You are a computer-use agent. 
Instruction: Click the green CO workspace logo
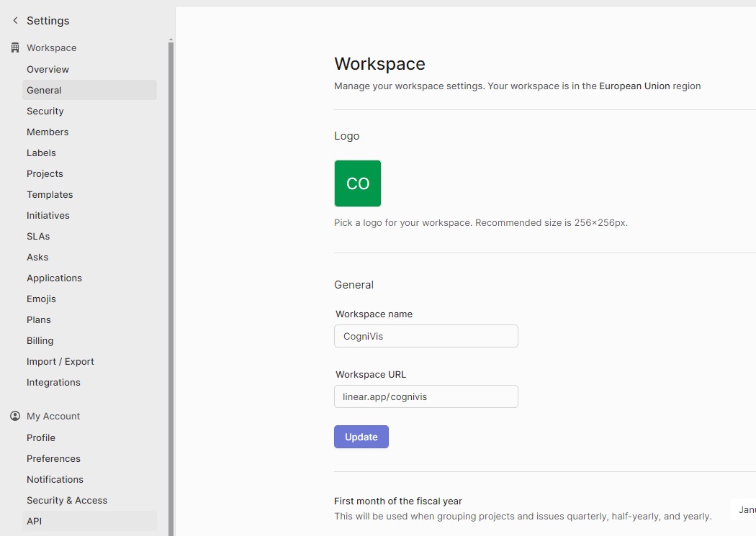(x=358, y=183)
